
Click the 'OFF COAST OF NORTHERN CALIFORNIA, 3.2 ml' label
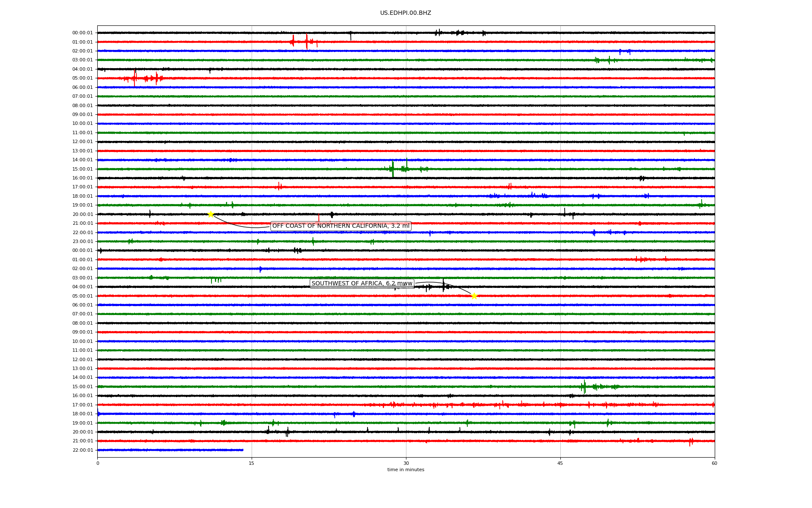341,226
